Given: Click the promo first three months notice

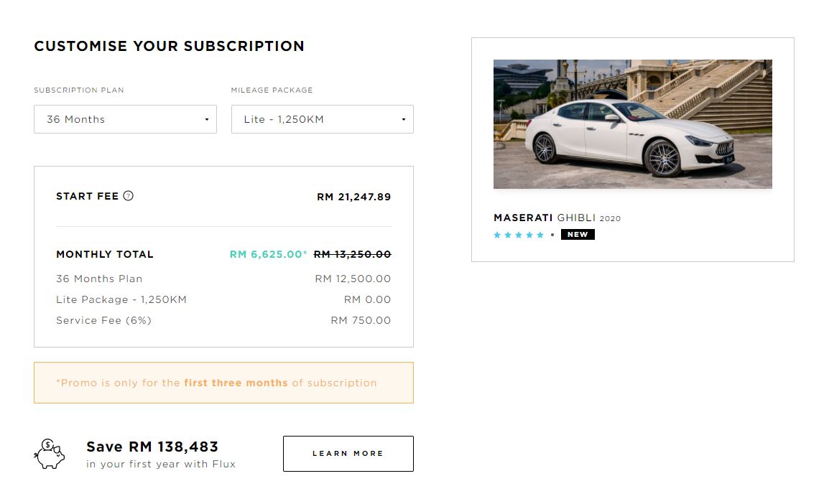Looking at the screenshot, I should coord(223,383).
